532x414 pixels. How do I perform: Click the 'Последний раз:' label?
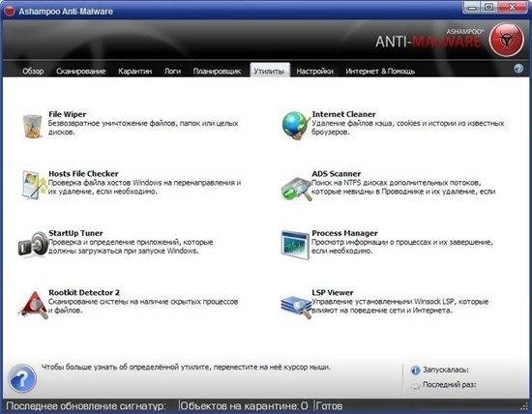click(449, 385)
